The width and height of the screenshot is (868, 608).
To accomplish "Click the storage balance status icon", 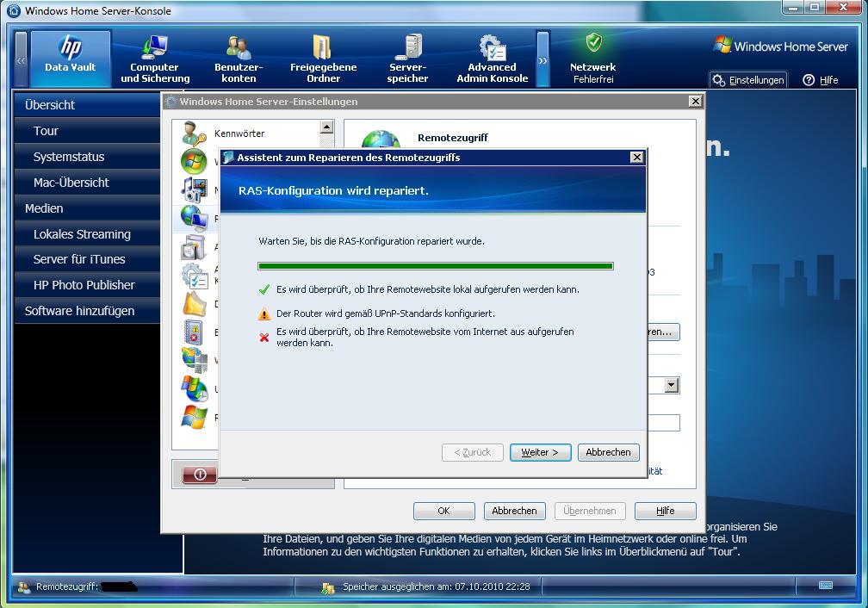I will click(328, 587).
